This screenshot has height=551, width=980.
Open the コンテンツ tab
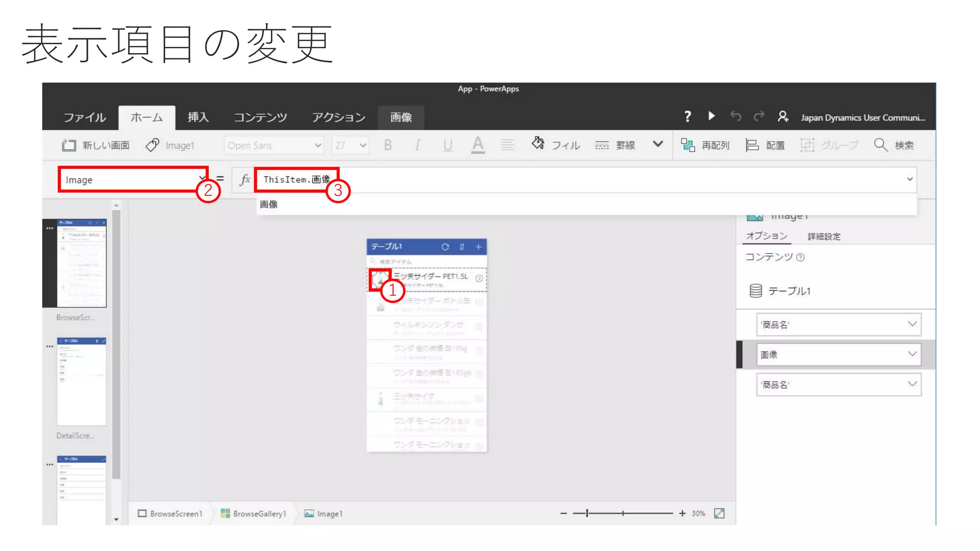click(x=260, y=117)
